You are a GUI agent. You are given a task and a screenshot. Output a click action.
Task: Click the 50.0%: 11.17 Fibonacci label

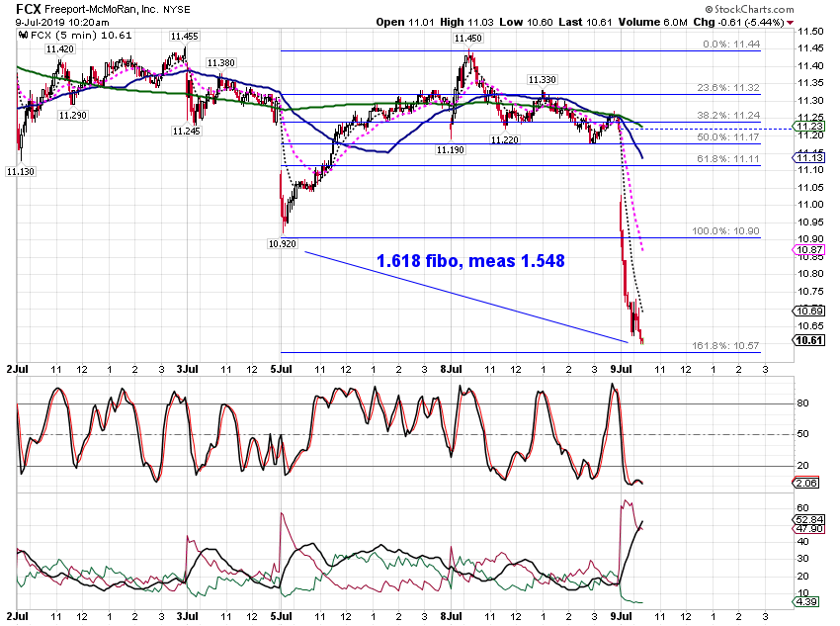[x=728, y=137]
